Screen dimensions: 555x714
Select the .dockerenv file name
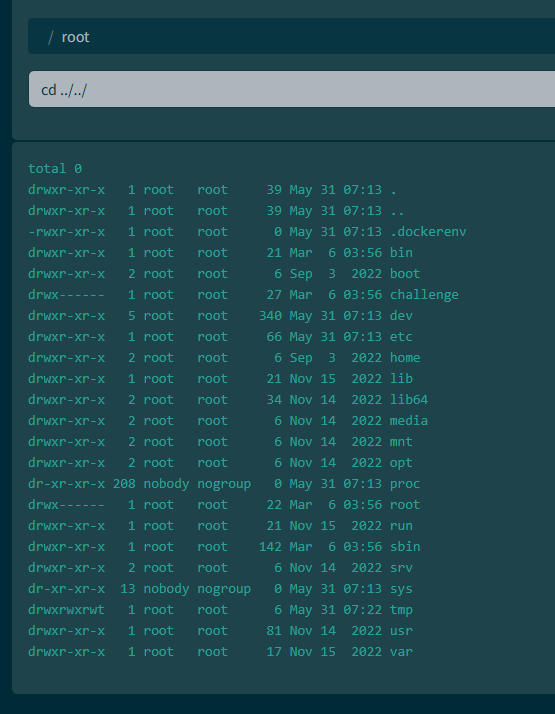[428, 232]
